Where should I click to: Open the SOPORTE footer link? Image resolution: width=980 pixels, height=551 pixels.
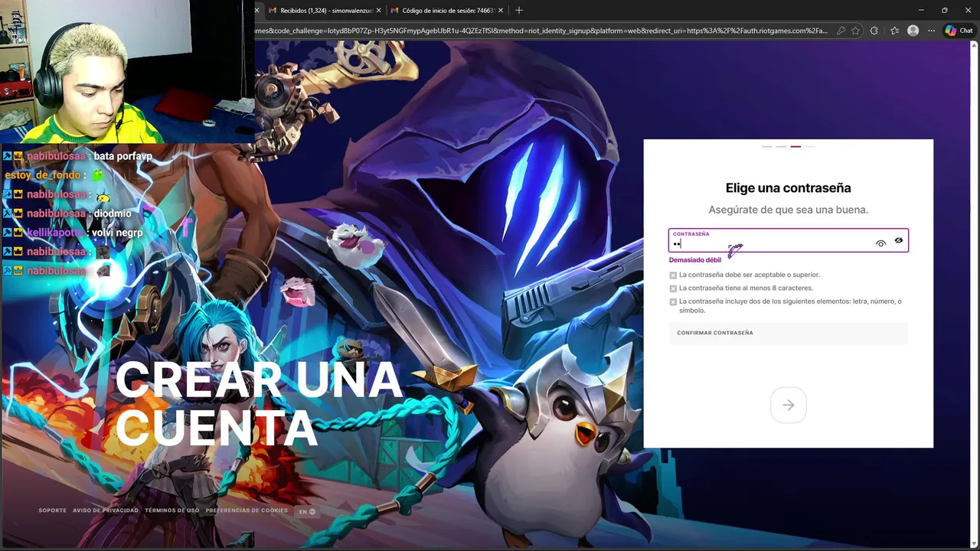pyautogui.click(x=53, y=510)
